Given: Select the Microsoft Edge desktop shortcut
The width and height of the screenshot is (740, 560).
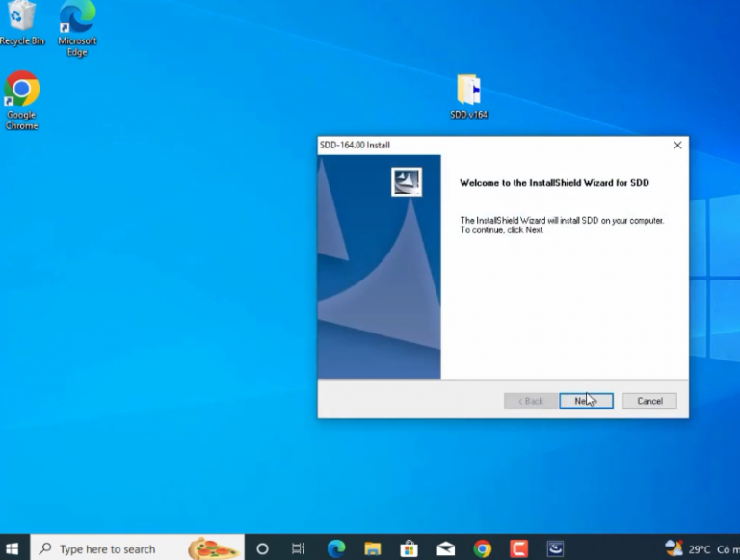Looking at the screenshot, I should (77, 23).
